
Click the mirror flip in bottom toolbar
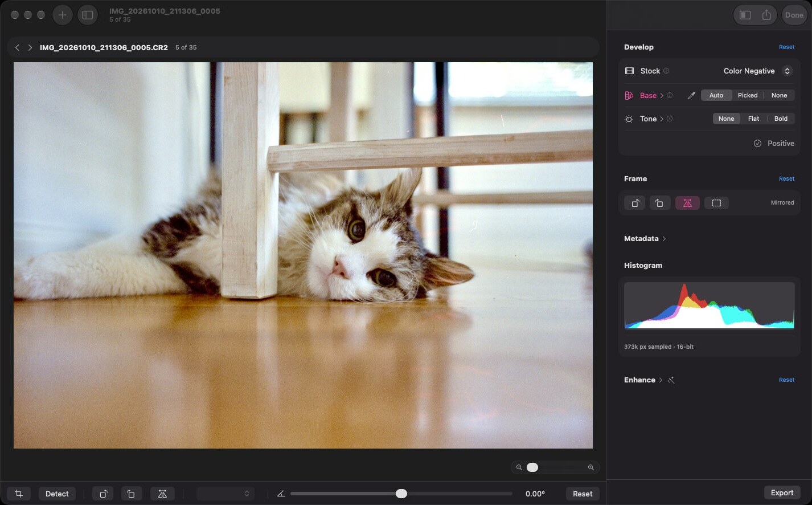click(162, 494)
